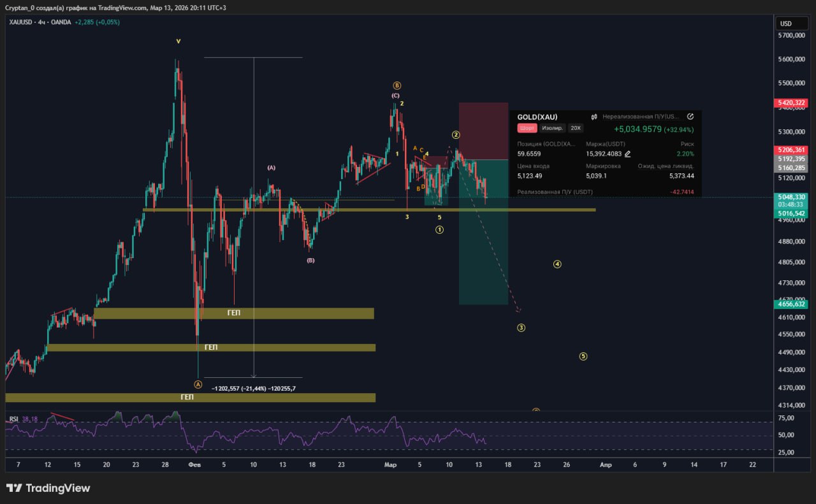This screenshot has width=816, height=504.
Task: Click the pencil icon to edit margin
Action: click(627, 154)
